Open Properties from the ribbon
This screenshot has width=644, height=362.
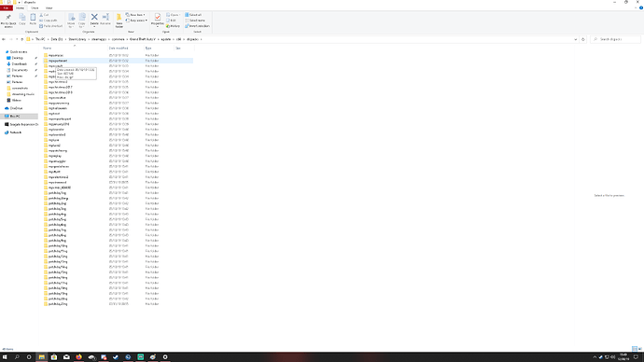tap(158, 21)
